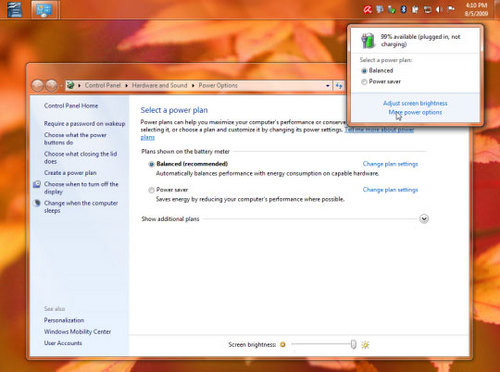Click 'Select a power plan' heading
The width and height of the screenshot is (500, 372).
[x=174, y=110]
